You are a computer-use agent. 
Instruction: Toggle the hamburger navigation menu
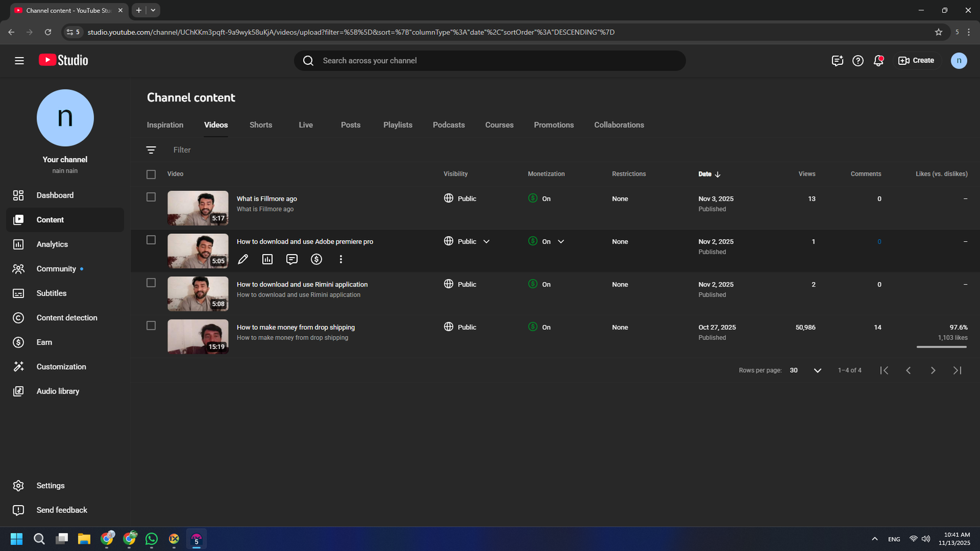pyautogui.click(x=20, y=61)
